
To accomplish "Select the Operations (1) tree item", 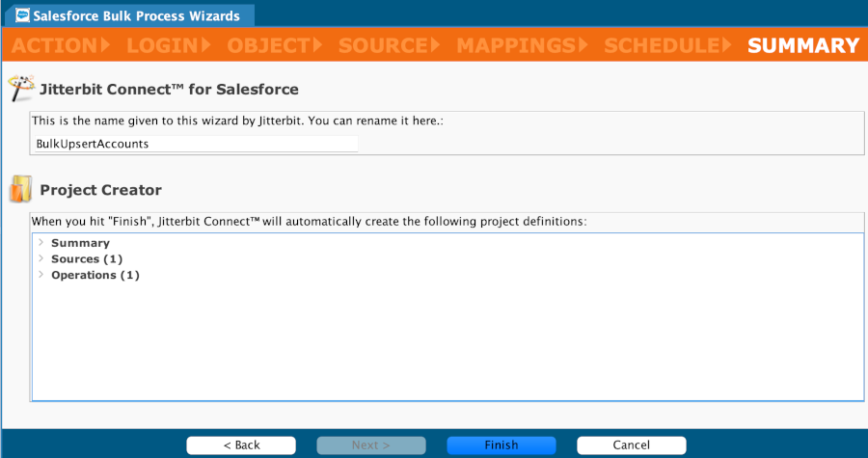I will (x=95, y=275).
